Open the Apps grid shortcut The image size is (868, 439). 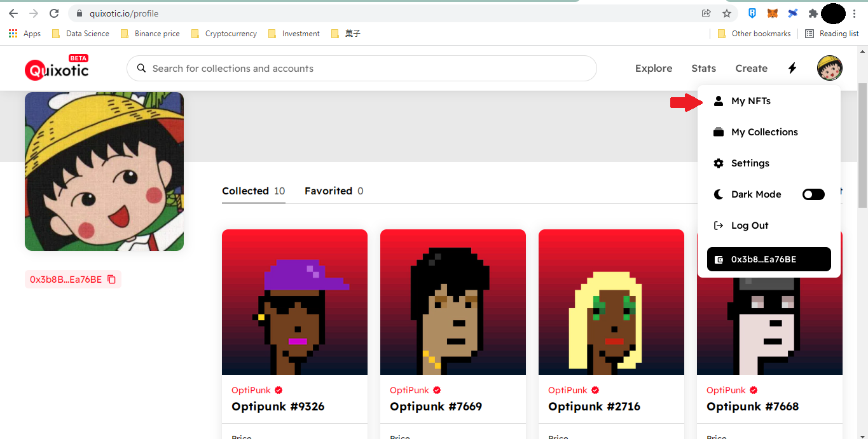tap(25, 34)
